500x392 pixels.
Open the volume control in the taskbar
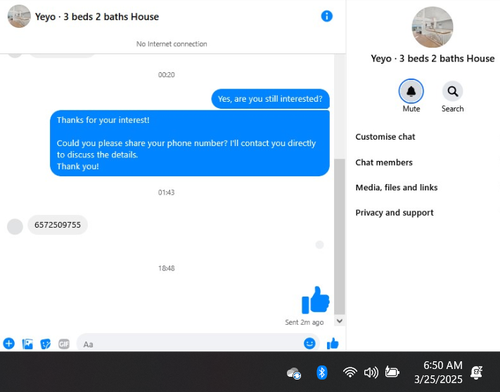pyautogui.click(x=371, y=372)
